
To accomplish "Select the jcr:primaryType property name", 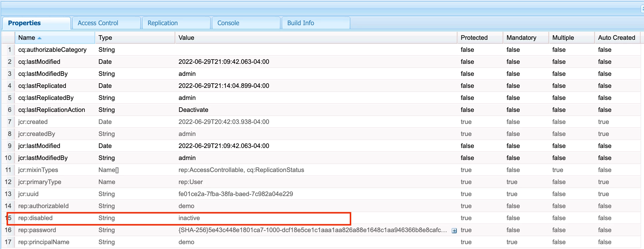I will point(40,182).
